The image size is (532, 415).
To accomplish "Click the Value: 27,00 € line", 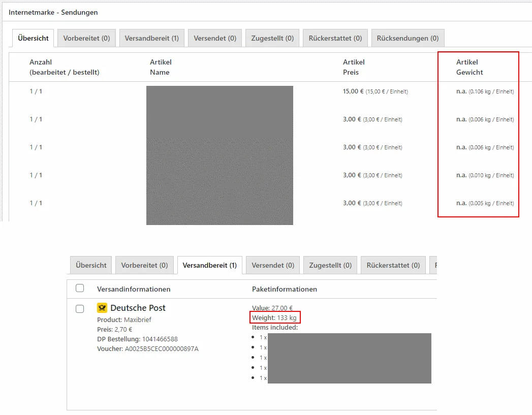I will pyautogui.click(x=272, y=308).
